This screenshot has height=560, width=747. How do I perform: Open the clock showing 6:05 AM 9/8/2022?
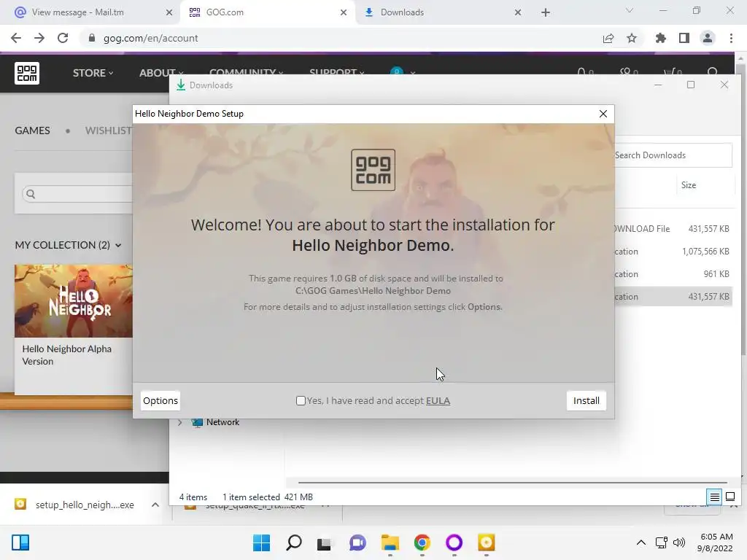715,542
